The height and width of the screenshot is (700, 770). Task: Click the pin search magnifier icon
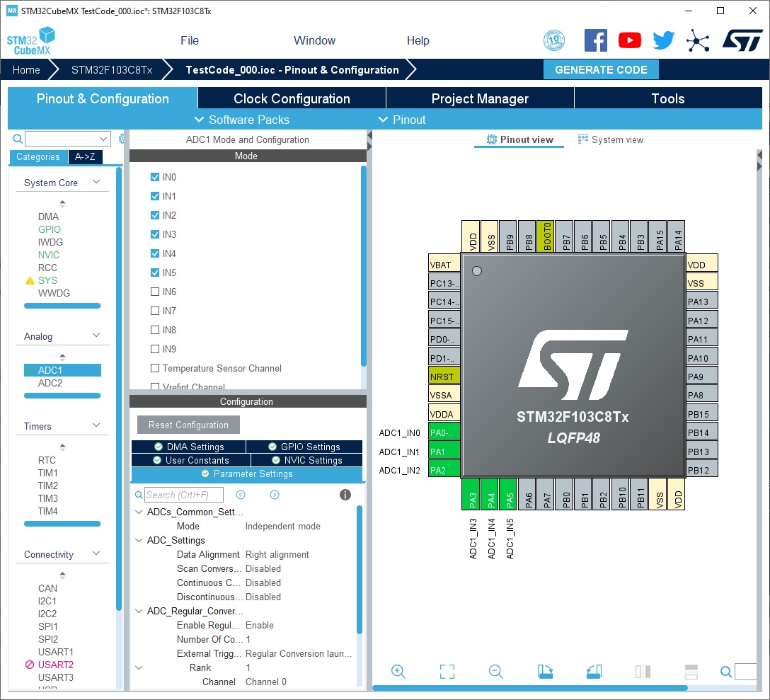(726, 671)
